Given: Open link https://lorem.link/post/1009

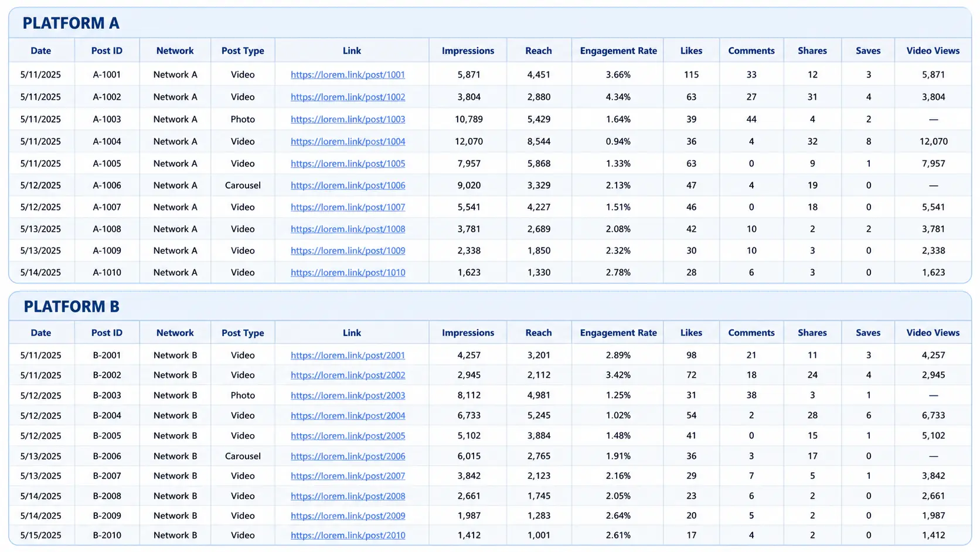Looking at the screenshot, I should click(x=348, y=251).
